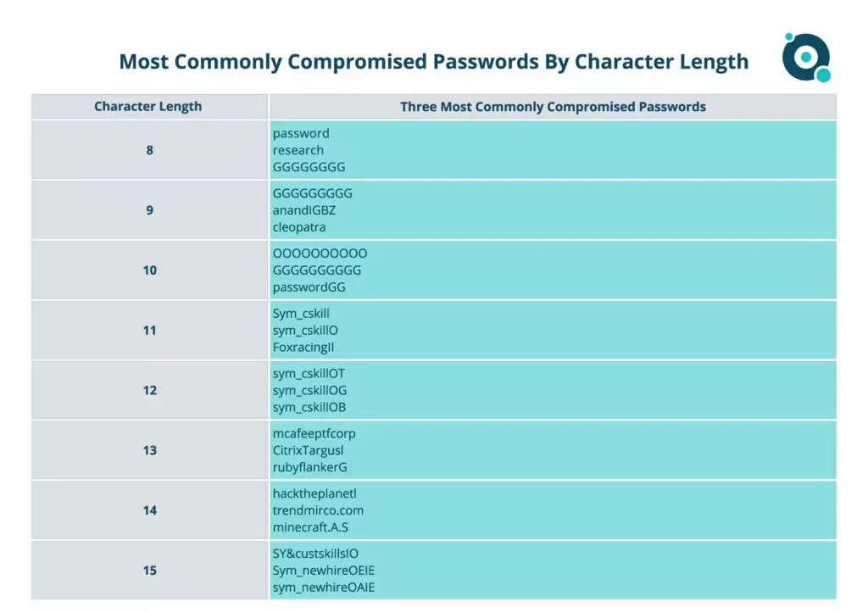Select Three Most Commonly Compromised Passwords header
The height and width of the screenshot is (613, 868).
[x=553, y=106]
